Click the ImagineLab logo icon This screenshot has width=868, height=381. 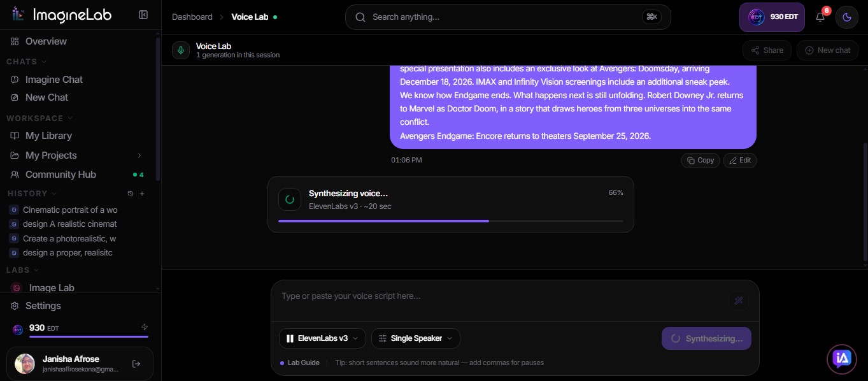click(18, 14)
